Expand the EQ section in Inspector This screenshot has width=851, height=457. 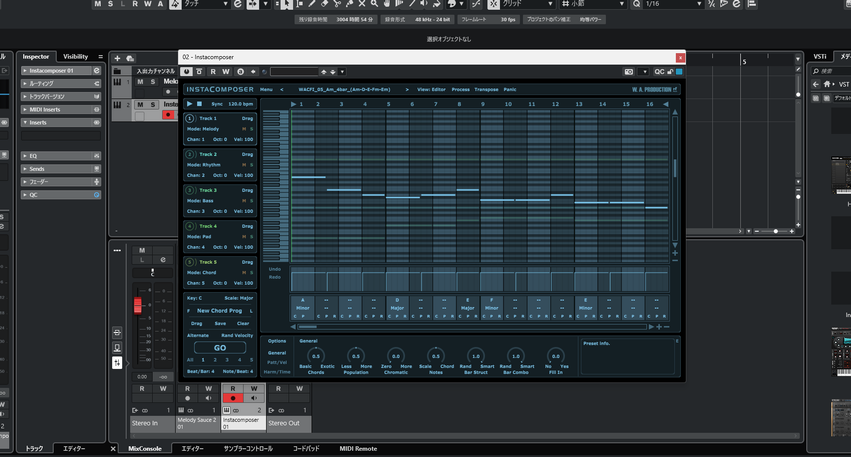tap(60, 156)
